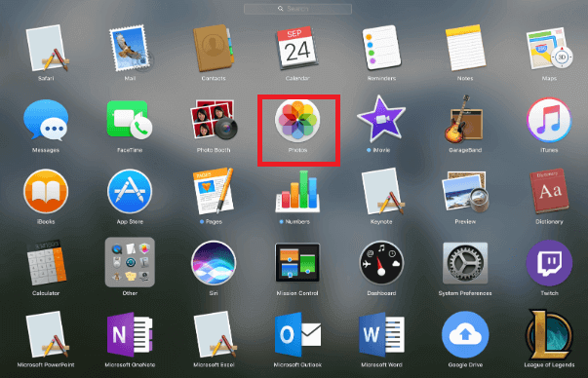Launch the Dashboard app
The height and width of the screenshot is (378, 588).
[381, 263]
